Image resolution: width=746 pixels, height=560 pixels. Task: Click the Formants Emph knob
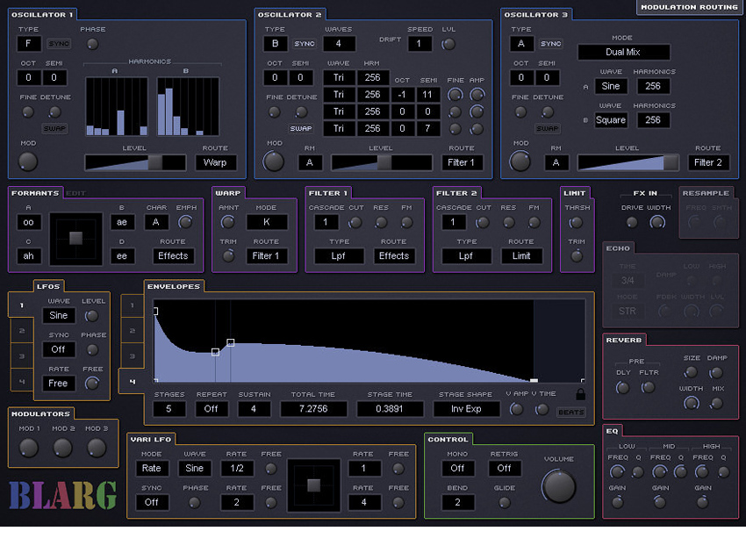185,222
